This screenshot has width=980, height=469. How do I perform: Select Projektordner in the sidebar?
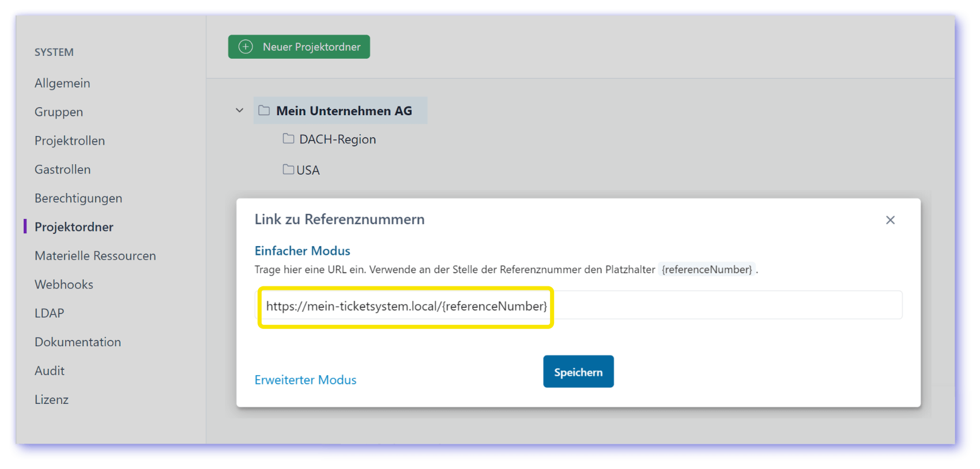74,227
